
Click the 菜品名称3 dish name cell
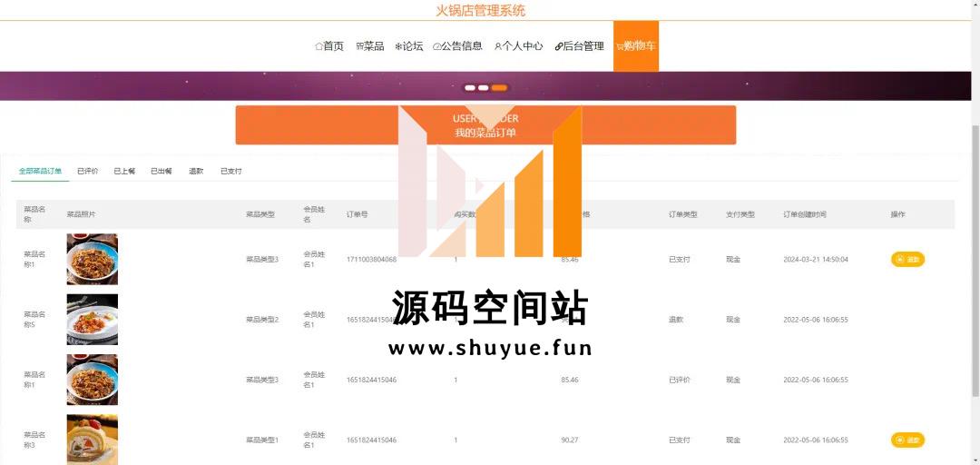coord(34,440)
